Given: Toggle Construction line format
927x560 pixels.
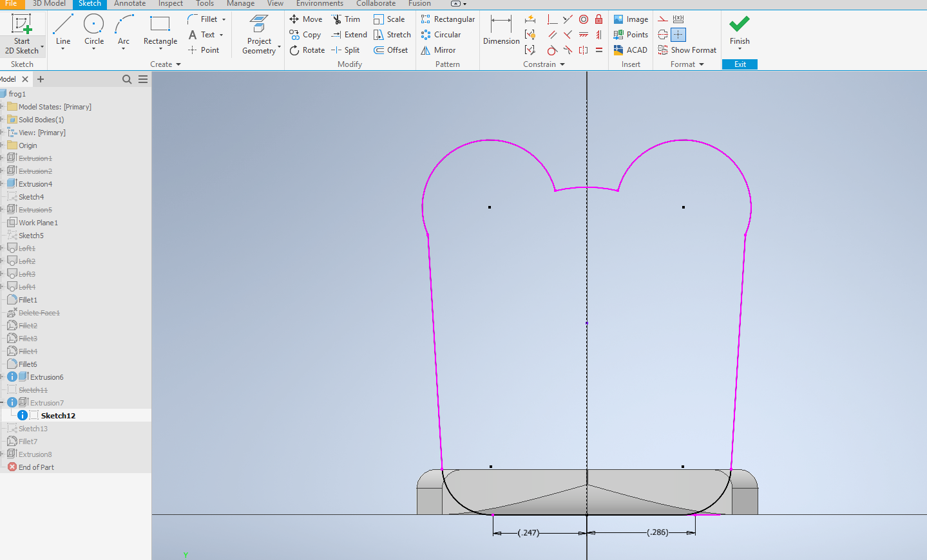Looking at the screenshot, I should point(663,19).
